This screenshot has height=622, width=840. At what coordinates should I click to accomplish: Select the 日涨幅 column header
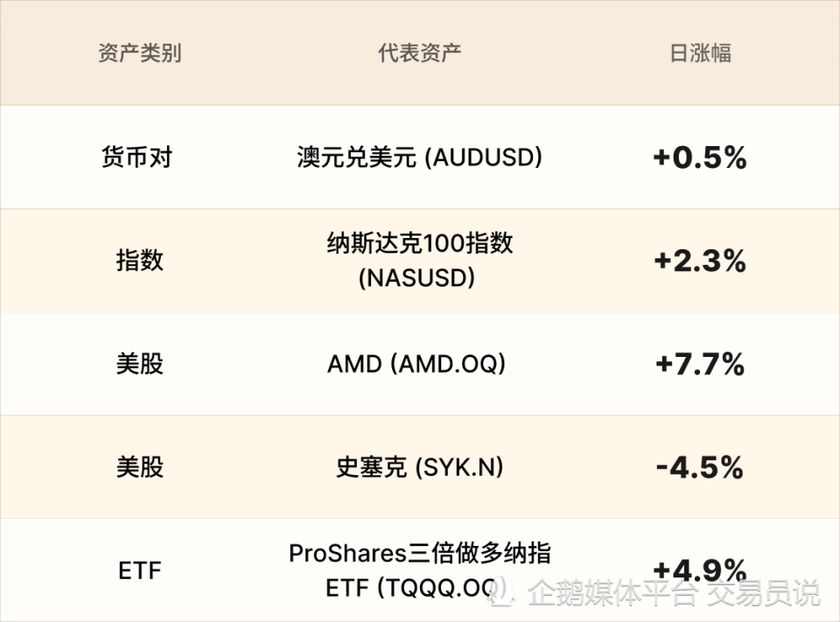700,53
